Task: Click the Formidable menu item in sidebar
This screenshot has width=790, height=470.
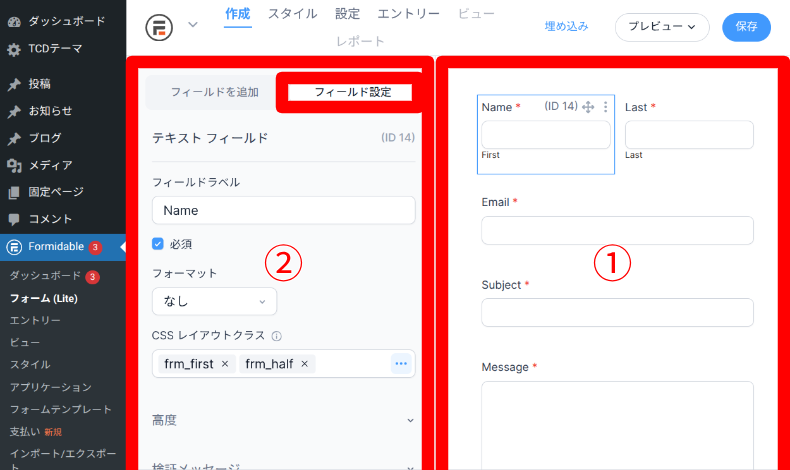Action: (62, 247)
